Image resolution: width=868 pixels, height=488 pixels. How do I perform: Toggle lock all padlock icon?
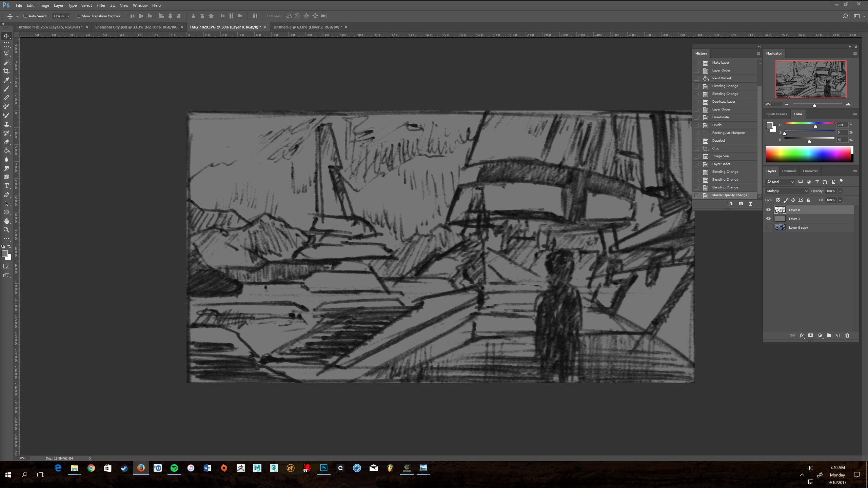808,200
